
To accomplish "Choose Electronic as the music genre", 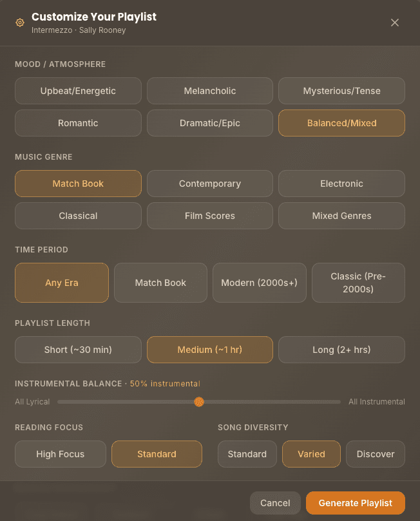I will 341,184.
